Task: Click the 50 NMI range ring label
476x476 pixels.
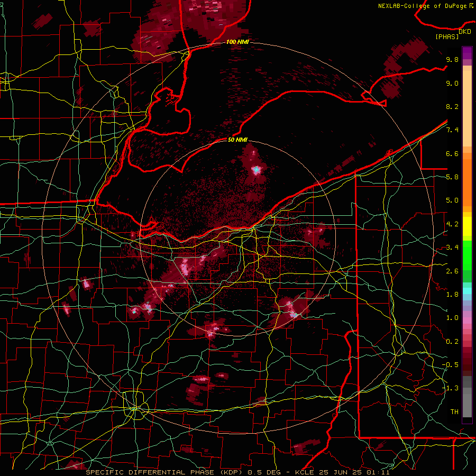Action: tap(237, 140)
